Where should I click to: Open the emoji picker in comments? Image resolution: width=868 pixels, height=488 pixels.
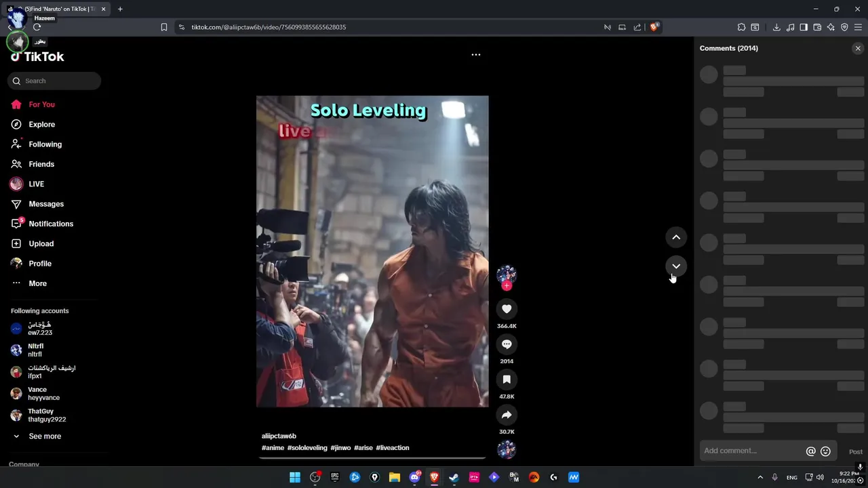tap(825, 451)
